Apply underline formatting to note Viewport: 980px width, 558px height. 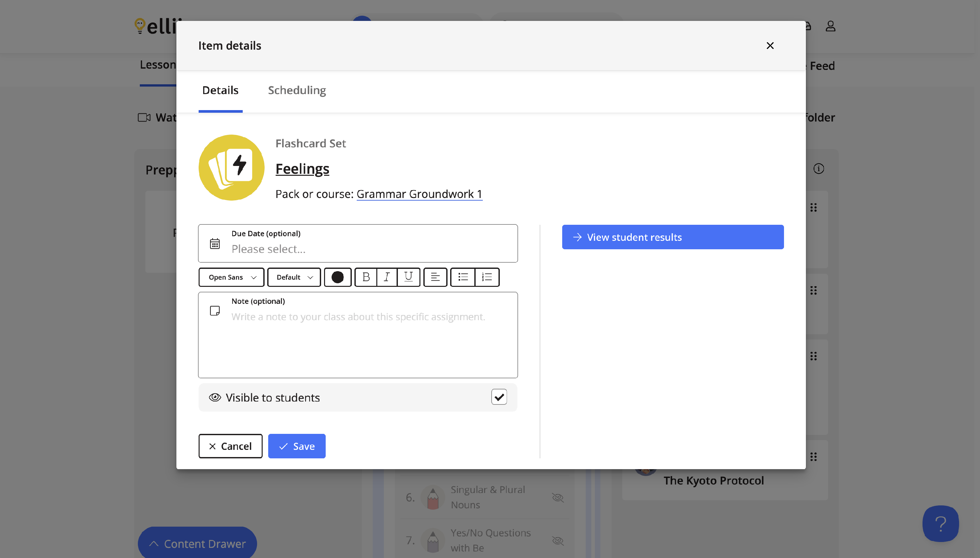pos(408,277)
